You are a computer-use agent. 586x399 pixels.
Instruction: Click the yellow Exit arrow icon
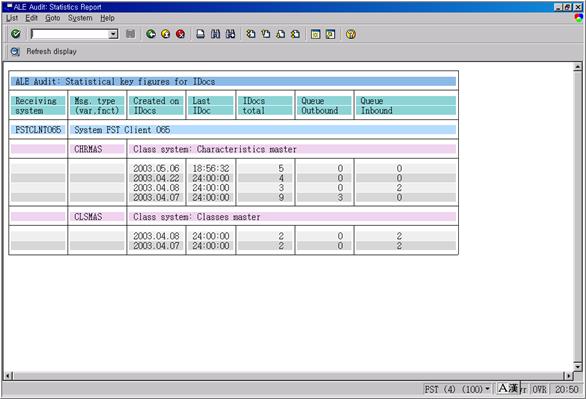[x=166, y=34]
